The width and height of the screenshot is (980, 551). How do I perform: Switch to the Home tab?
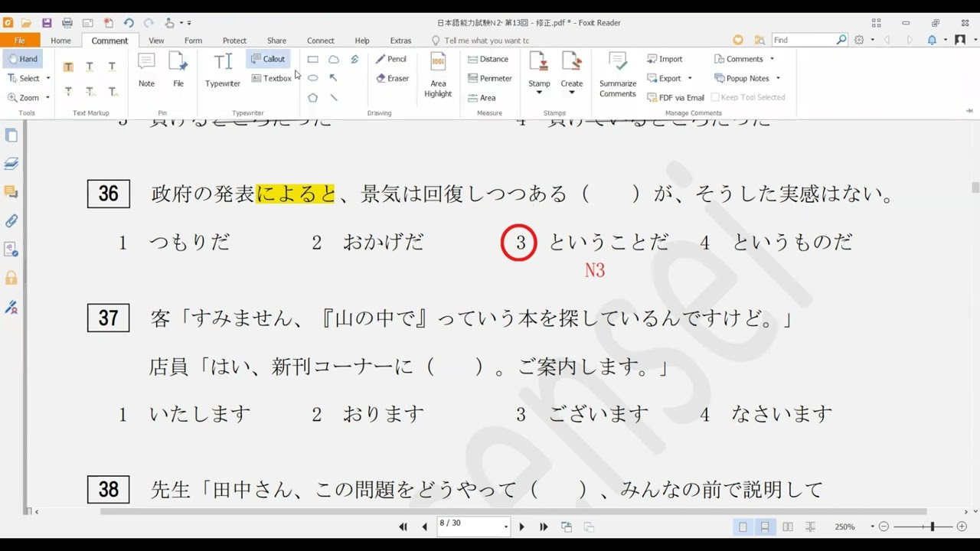[60, 41]
